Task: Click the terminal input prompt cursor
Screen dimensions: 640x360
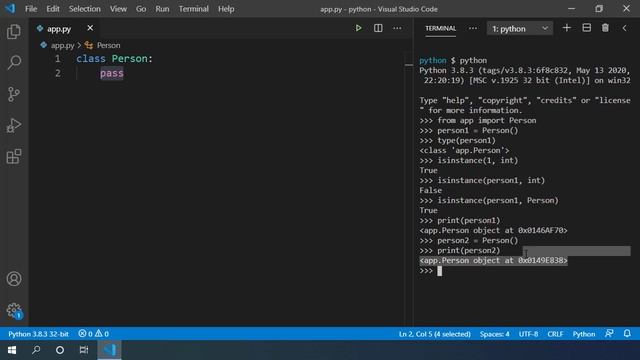Action: pos(440,271)
